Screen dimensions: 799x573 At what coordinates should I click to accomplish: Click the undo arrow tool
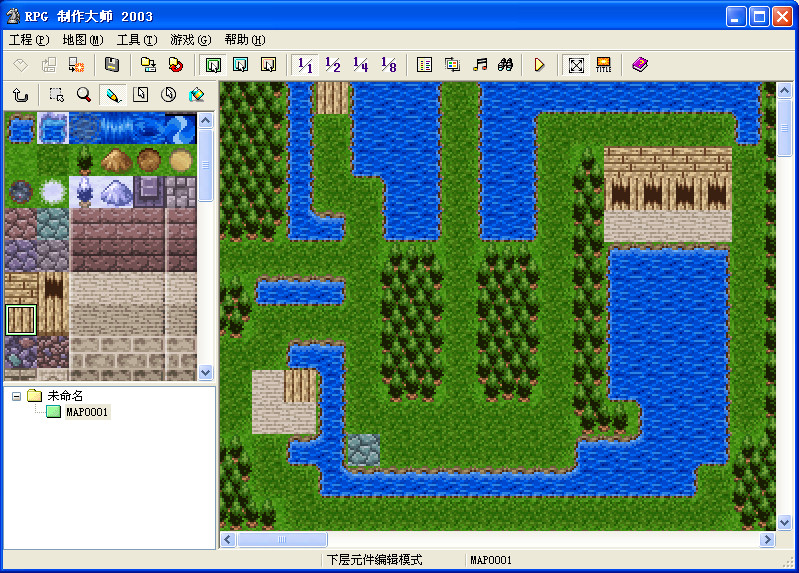pos(20,95)
